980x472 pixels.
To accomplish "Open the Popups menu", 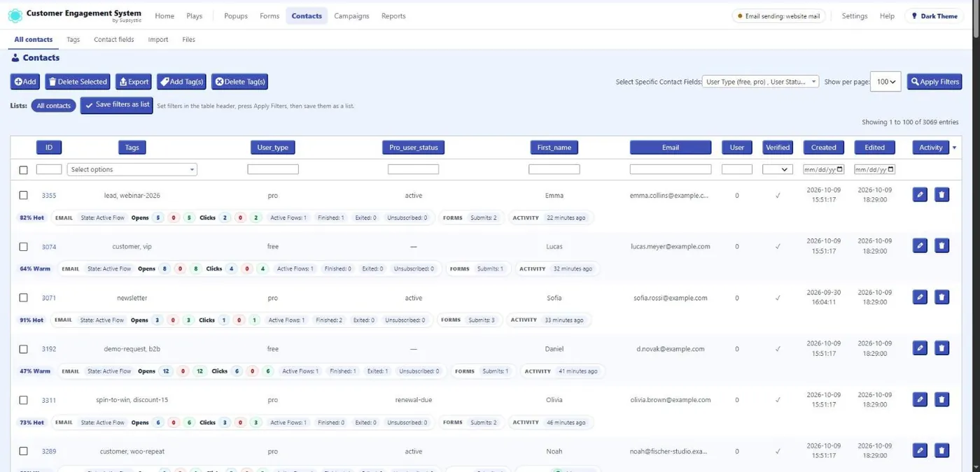I will 236,16.
